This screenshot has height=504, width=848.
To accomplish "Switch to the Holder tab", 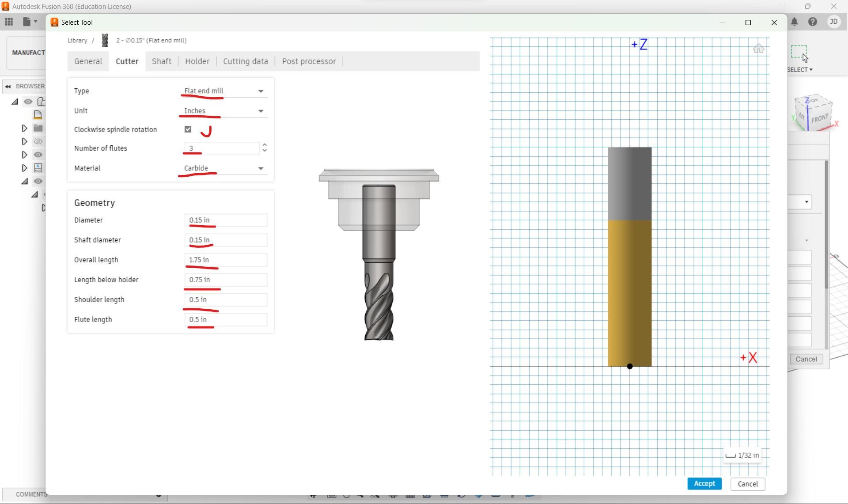I will click(x=197, y=61).
